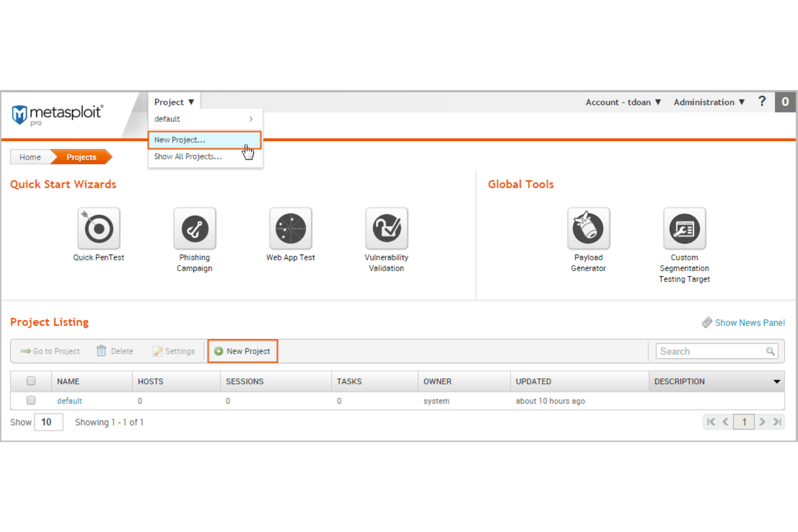The width and height of the screenshot is (798, 532).
Task: Click the Delete trash can icon
Action: pyautogui.click(x=101, y=351)
